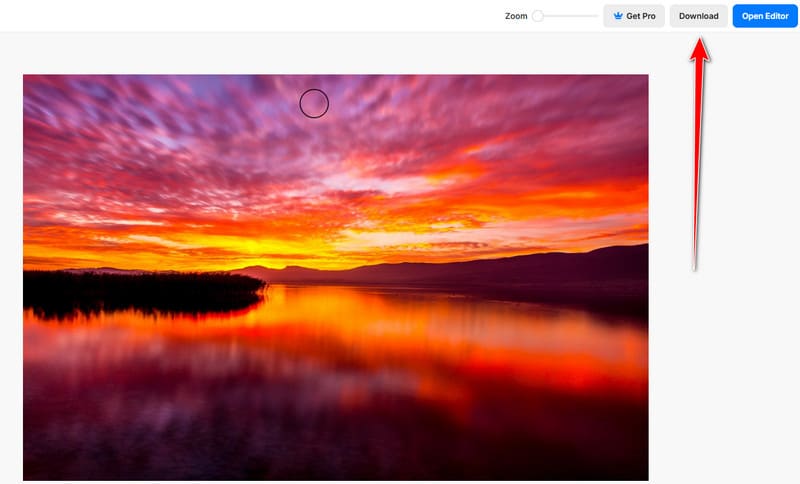Click the crown icon on Get Pro
Image resolution: width=800 pixels, height=484 pixels.
click(x=618, y=16)
